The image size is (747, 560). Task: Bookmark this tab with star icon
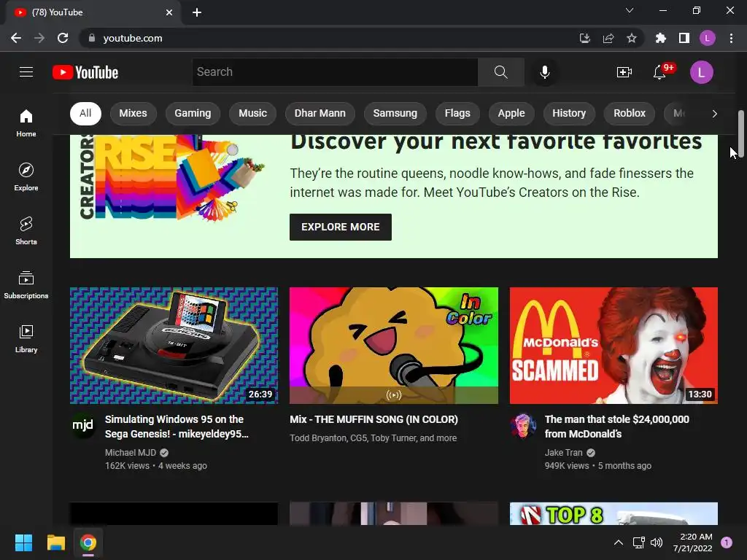pyautogui.click(x=632, y=38)
